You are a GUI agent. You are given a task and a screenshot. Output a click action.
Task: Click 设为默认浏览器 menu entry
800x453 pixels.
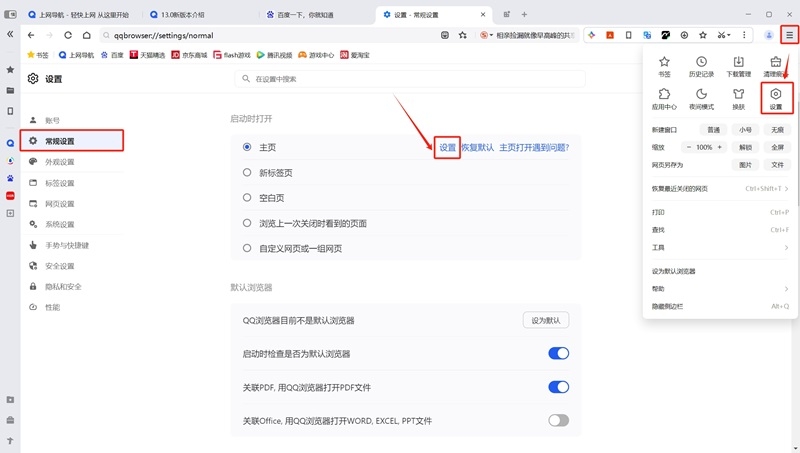point(720,271)
